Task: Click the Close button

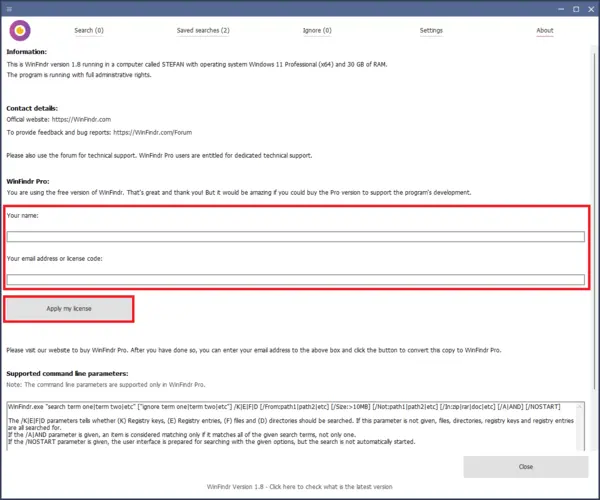Action: click(526, 467)
